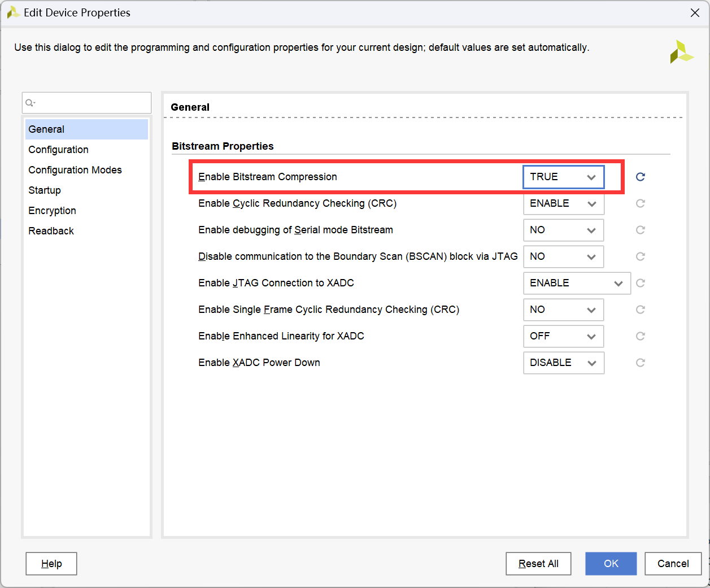Image resolution: width=710 pixels, height=588 pixels.
Task: Open the Readback settings category
Action: click(x=51, y=231)
